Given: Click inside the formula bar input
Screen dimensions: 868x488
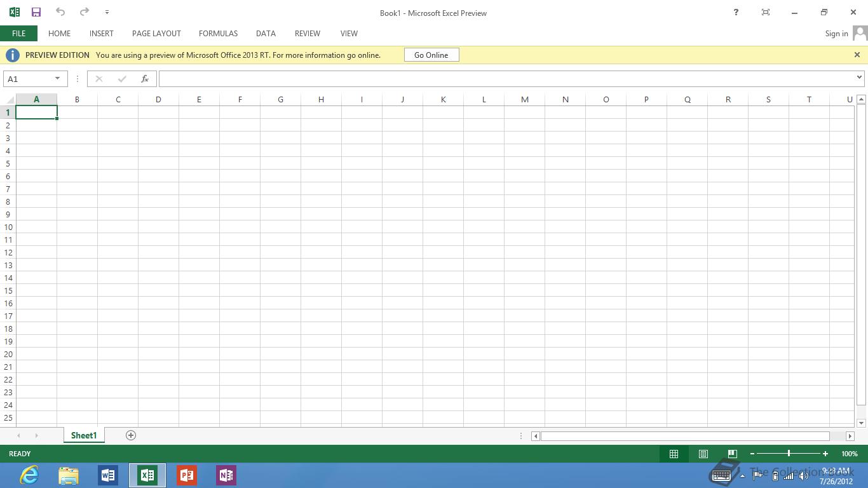Looking at the screenshot, I should tap(506, 79).
